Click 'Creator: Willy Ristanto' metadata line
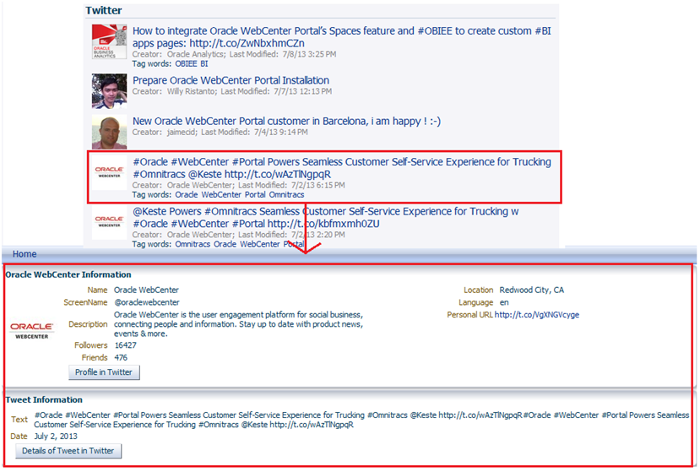This screenshot has height=472, width=700. point(232,91)
